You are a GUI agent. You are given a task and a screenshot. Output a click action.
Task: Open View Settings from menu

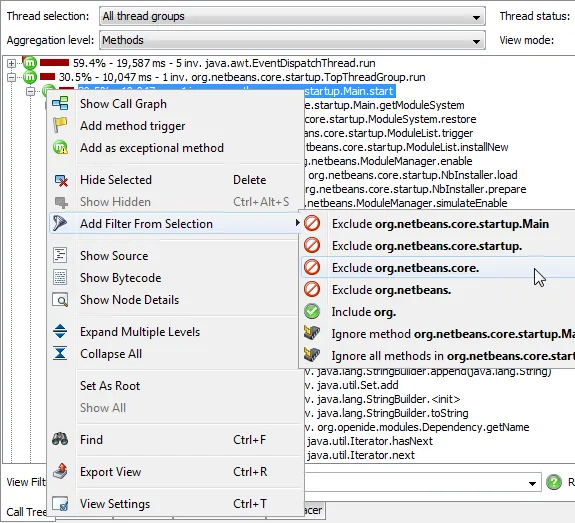pos(175,504)
